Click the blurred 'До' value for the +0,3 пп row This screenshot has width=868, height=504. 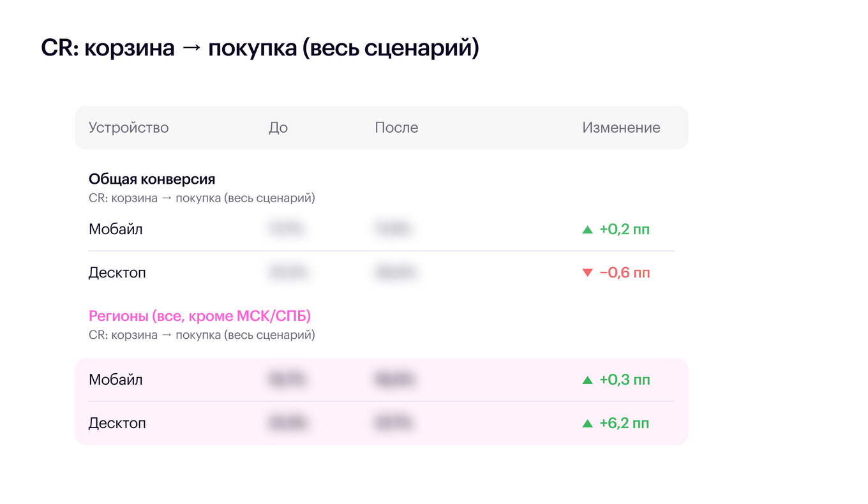coord(288,380)
